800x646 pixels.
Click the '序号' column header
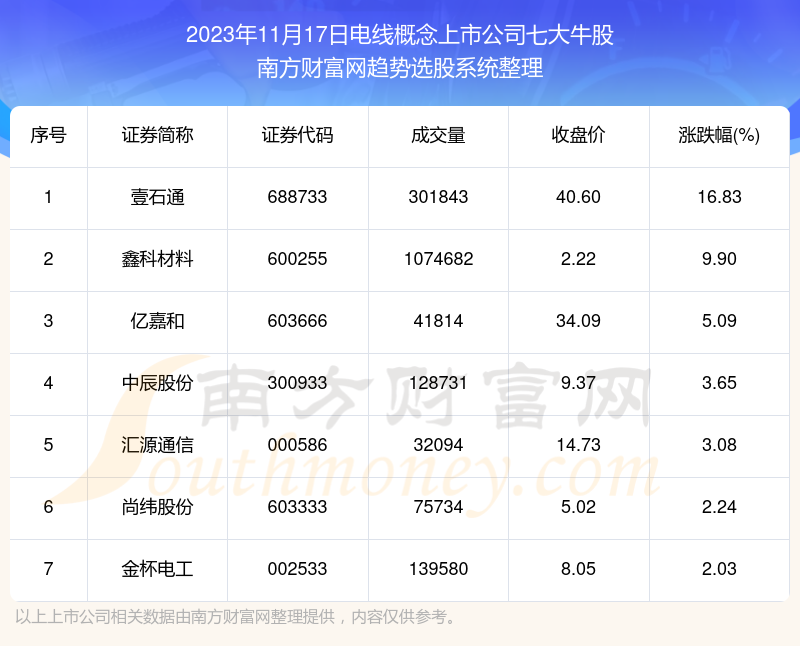click(x=48, y=135)
